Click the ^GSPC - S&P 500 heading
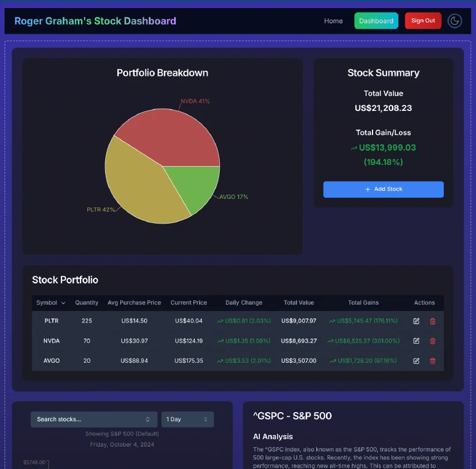Viewport: 476px width, 469px height. (293, 416)
